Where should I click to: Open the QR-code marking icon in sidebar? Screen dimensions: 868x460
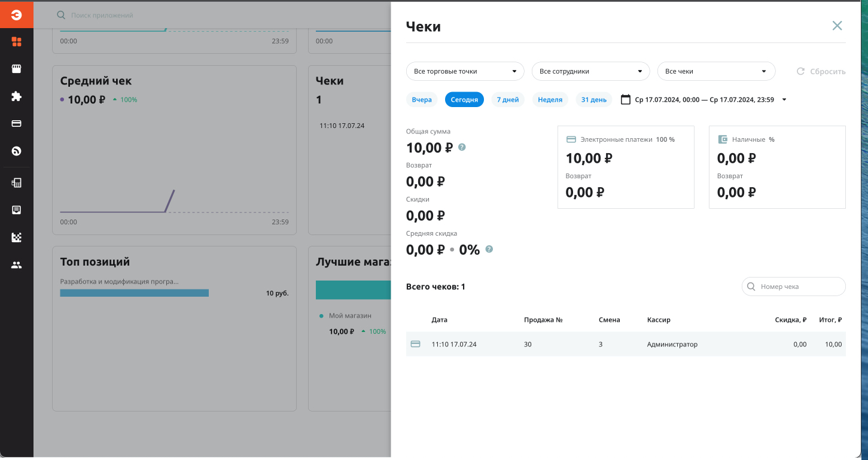pos(17,237)
